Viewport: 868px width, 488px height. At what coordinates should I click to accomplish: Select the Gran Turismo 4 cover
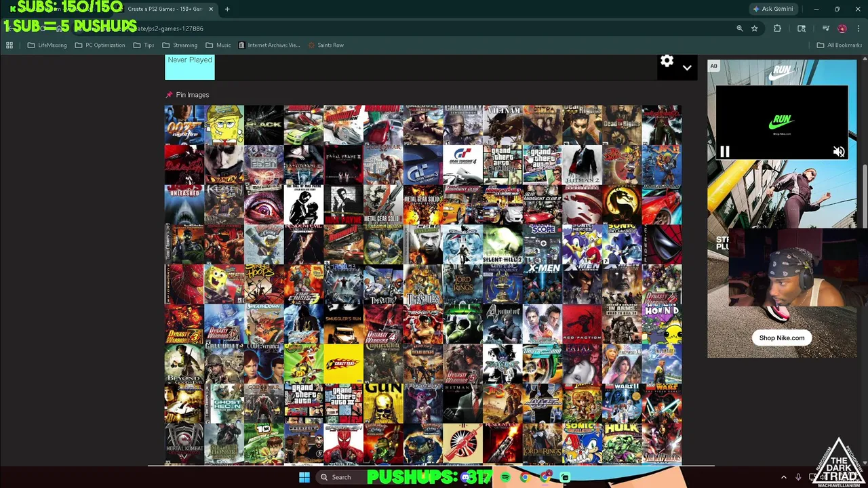pos(463,165)
